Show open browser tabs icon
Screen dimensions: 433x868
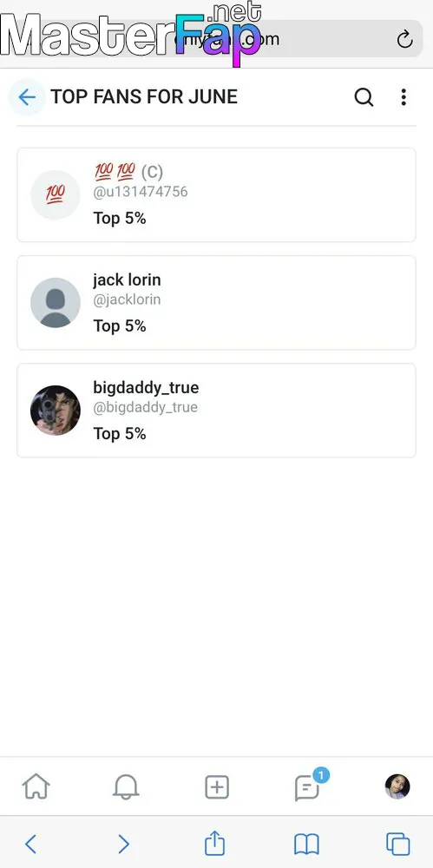click(397, 845)
